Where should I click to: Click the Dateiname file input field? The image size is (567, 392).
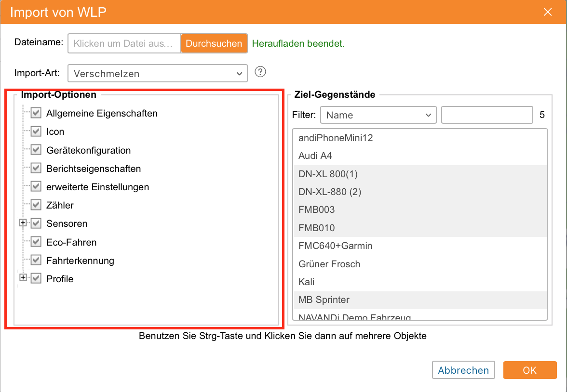[x=124, y=43]
